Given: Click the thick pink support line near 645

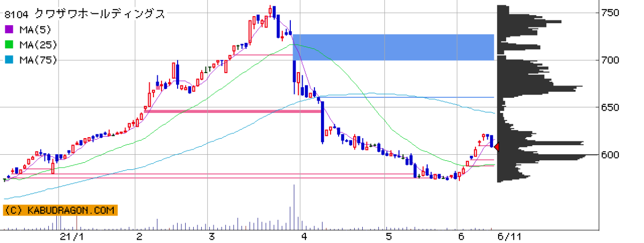Looking at the screenshot, I should 233,111.
